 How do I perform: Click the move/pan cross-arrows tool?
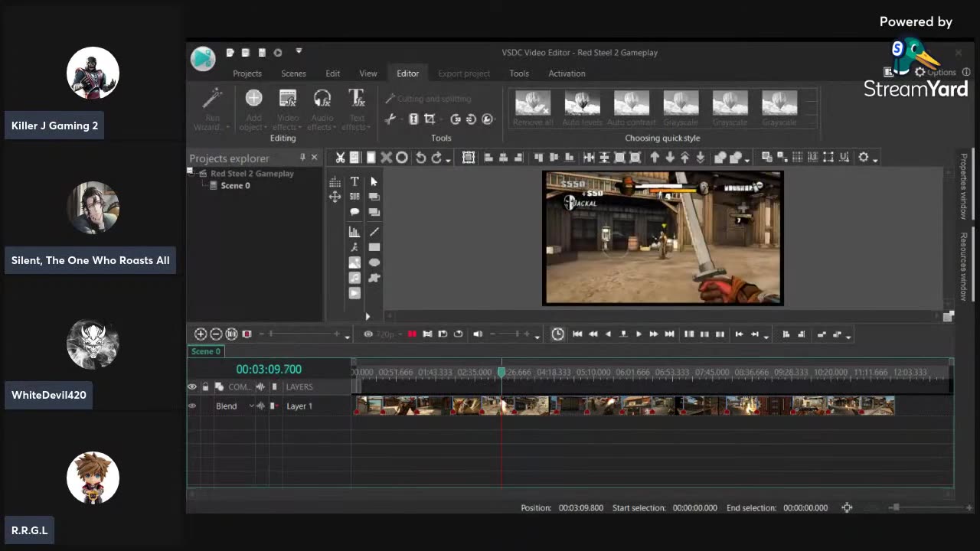(x=335, y=197)
